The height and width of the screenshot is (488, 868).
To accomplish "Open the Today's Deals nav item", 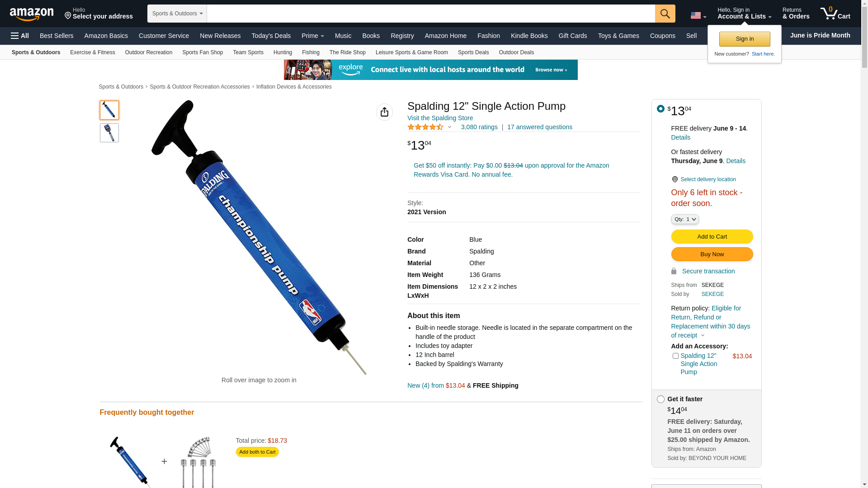I will (x=271, y=36).
